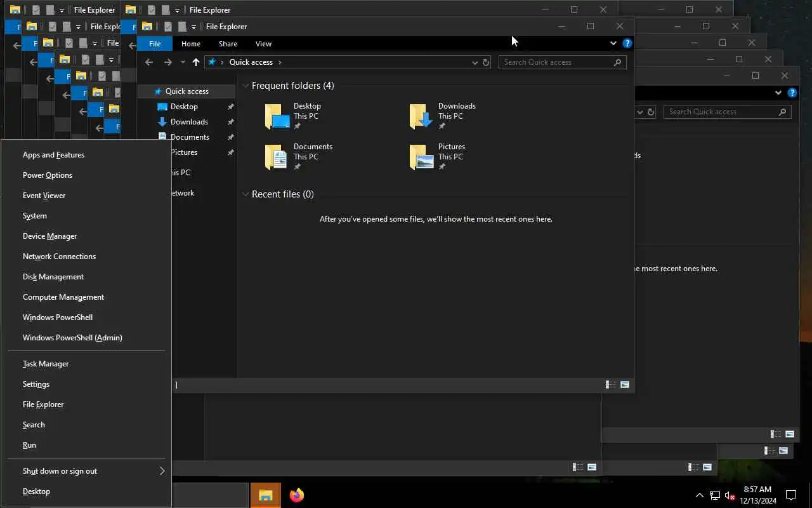This screenshot has height=508, width=812.
Task: Expand the ribbon chevron in rear window
Action: click(x=778, y=93)
